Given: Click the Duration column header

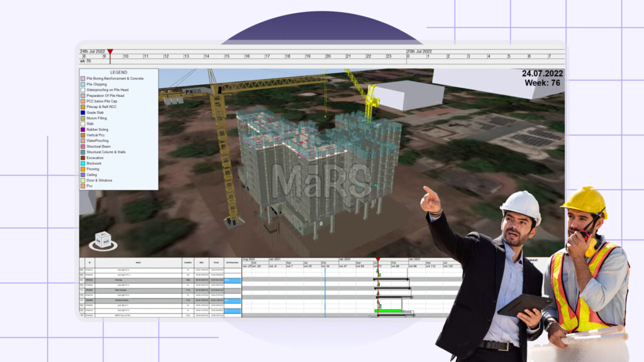Looking at the screenshot, I should pyautogui.click(x=188, y=263).
